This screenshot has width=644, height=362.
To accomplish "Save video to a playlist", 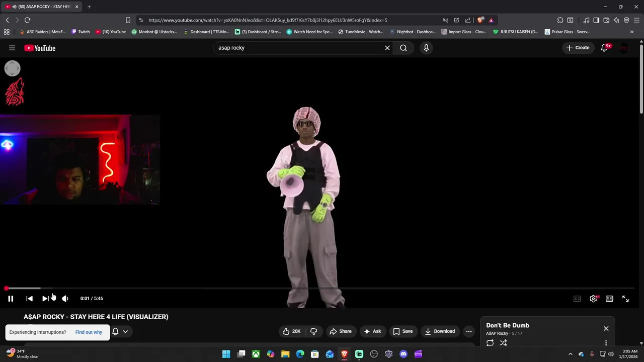I will pyautogui.click(x=403, y=331).
